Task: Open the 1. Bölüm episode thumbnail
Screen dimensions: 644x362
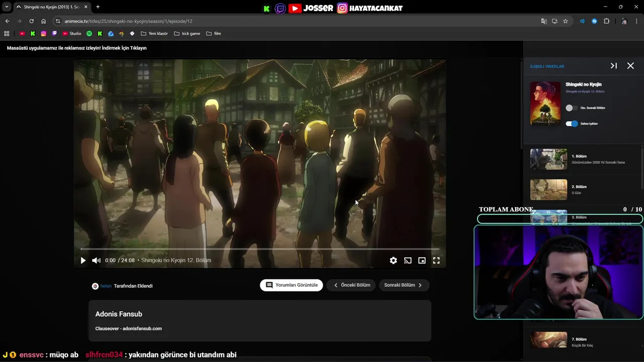Action: (548, 159)
